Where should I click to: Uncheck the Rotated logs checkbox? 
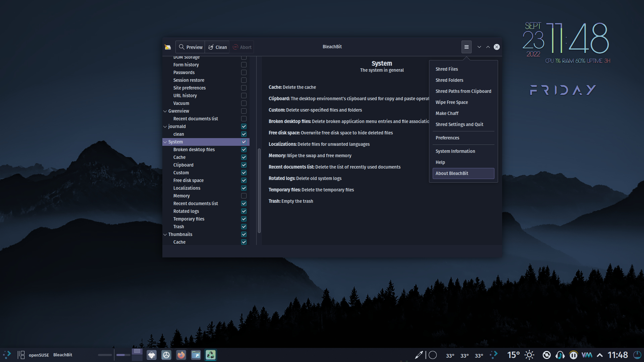(x=244, y=211)
